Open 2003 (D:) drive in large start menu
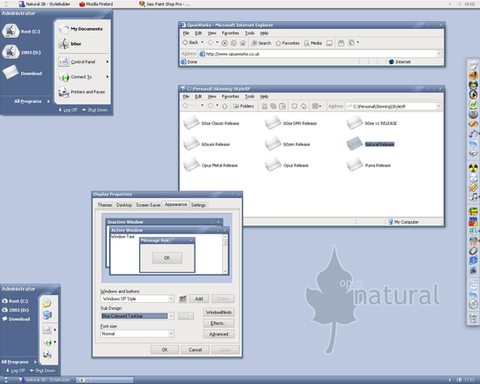 21,52
